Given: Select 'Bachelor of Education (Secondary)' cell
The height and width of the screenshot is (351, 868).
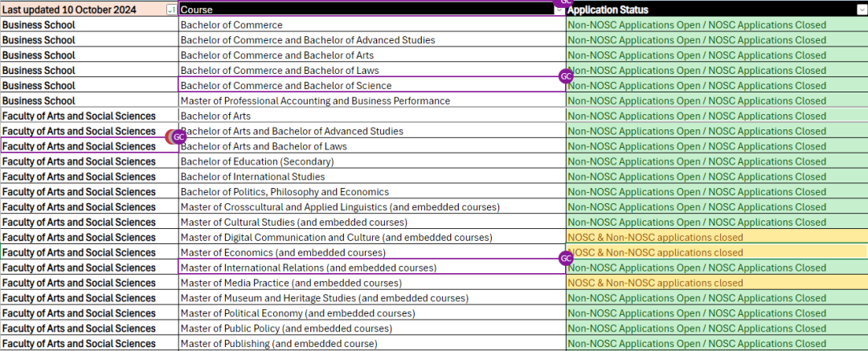Looking at the screenshot, I should tap(372, 161).
